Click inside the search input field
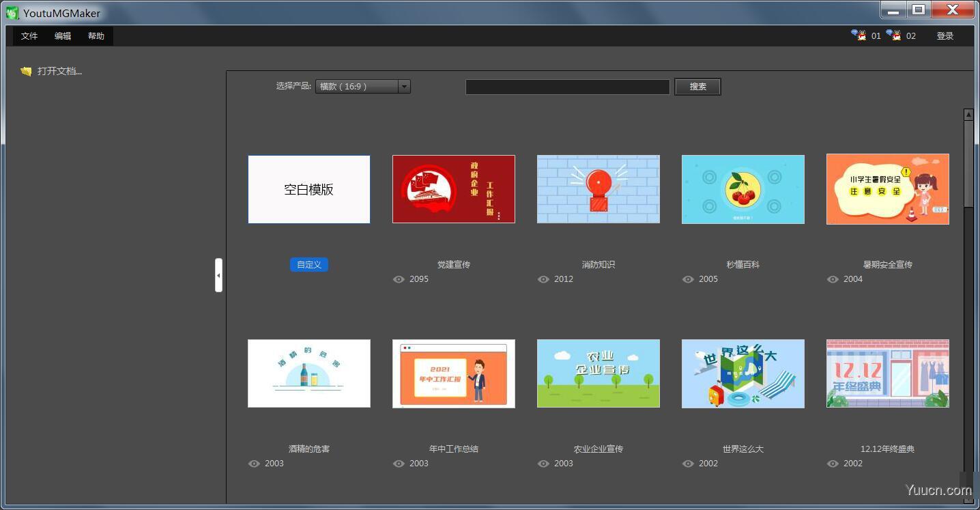980x510 pixels. click(x=567, y=86)
